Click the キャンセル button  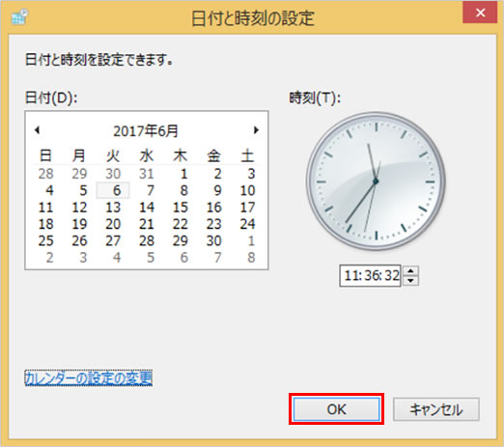coord(436,409)
